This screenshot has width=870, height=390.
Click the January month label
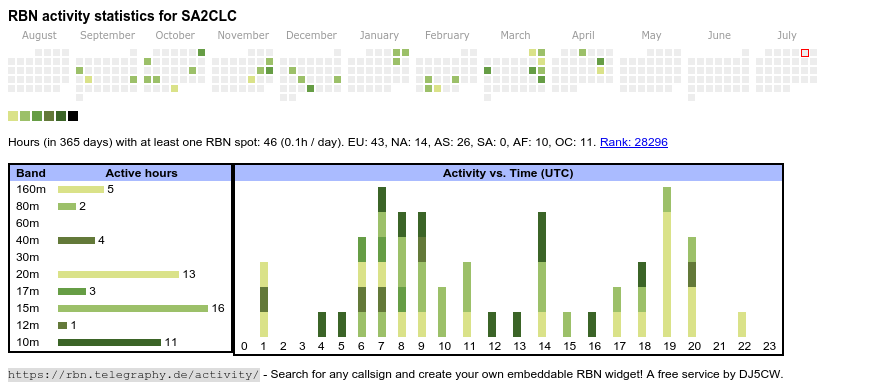tap(379, 35)
